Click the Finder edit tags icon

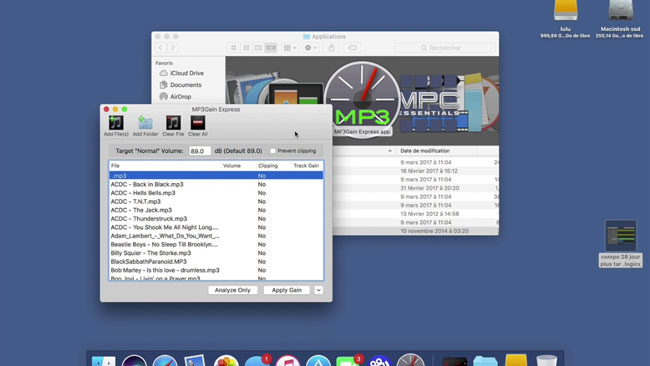[352, 48]
